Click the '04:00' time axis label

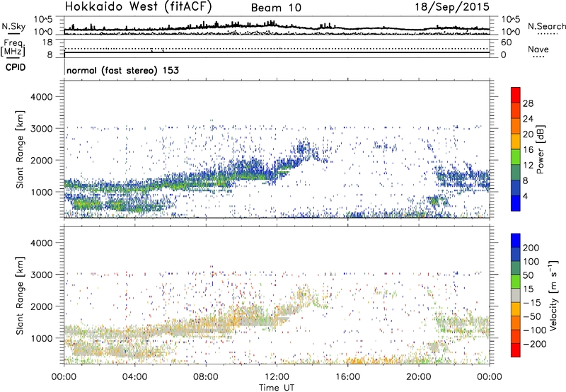coord(134,377)
